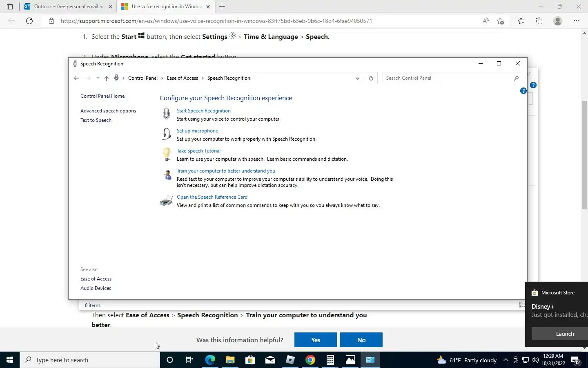Open Microsoft Store from taskbar

pyautogui.click(x=250, y=360)
